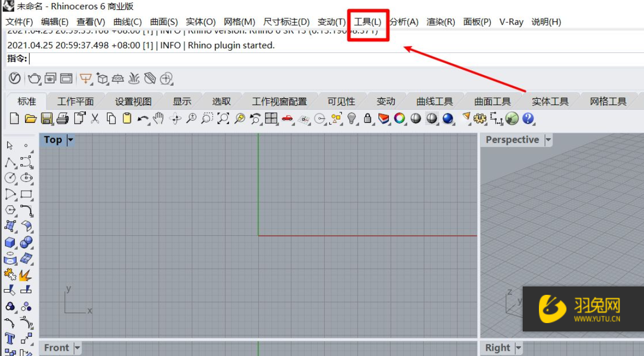644x356 pixels.
Task: Activate the four viewports layout icon
Action: tap(271, 119)
